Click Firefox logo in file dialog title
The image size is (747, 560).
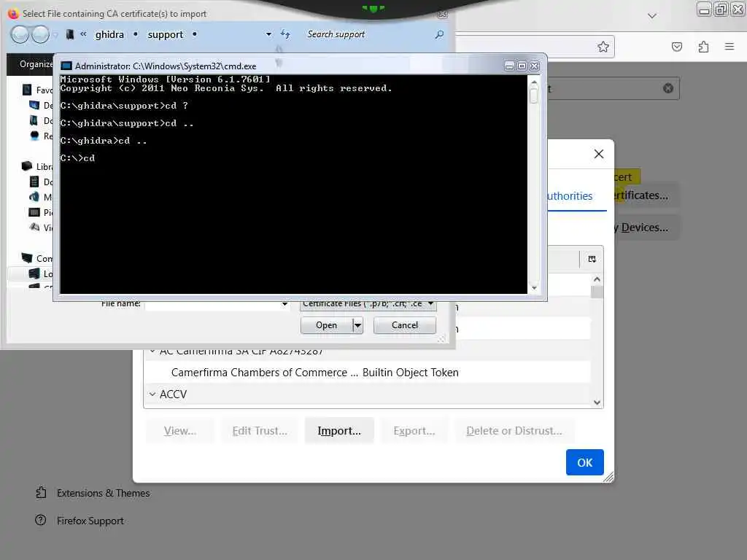coord(13,13)
